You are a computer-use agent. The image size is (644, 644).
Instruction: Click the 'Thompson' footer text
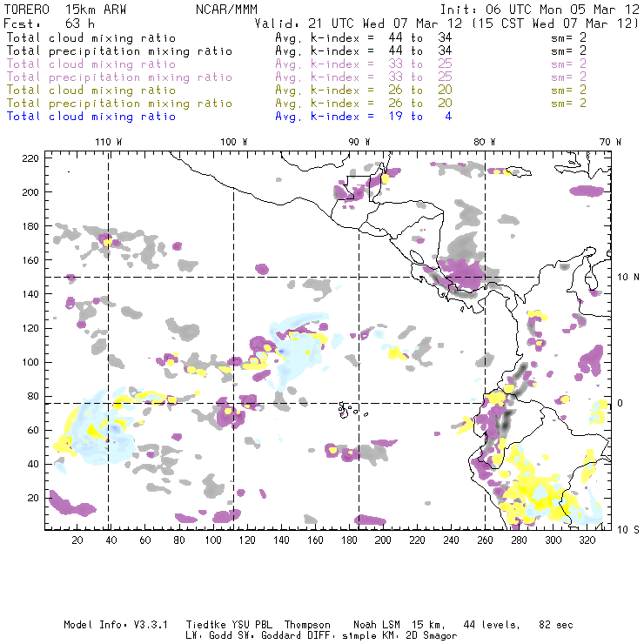pyautogui.click(x=307, y=625)
